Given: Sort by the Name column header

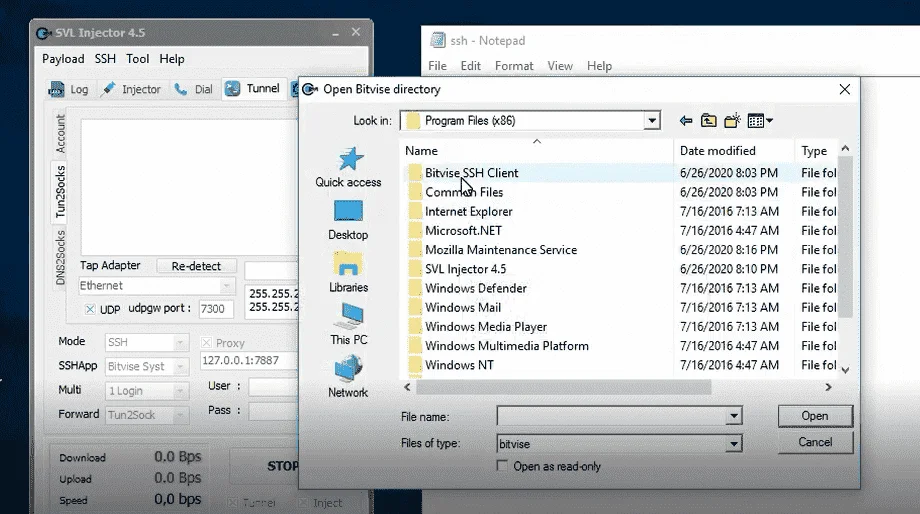Looking at the screenshot, I should tap(421, 151).
